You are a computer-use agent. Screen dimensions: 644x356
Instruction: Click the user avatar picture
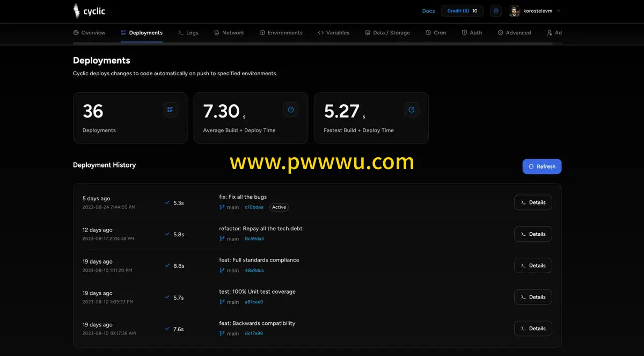pyautogui.click(x=515, y=11)
